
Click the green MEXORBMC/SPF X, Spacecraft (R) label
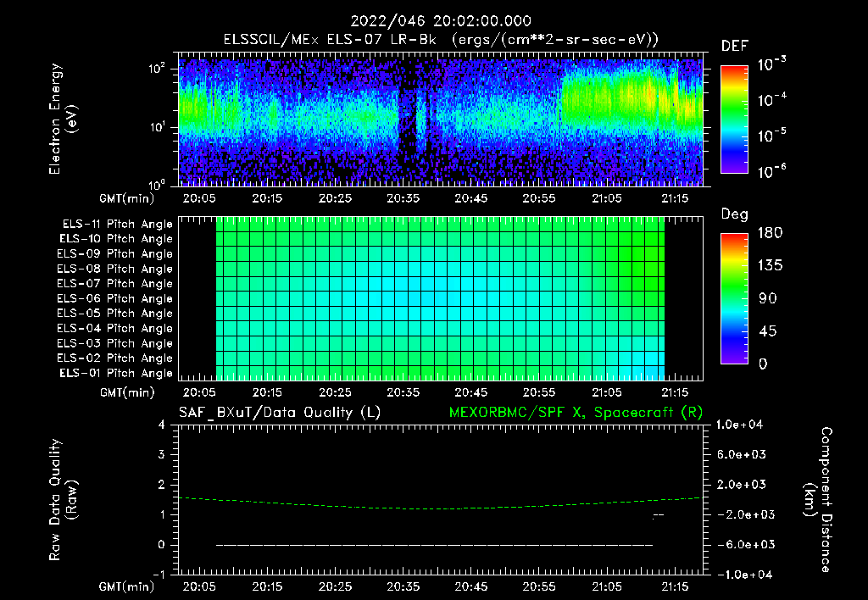click(576, 413)
